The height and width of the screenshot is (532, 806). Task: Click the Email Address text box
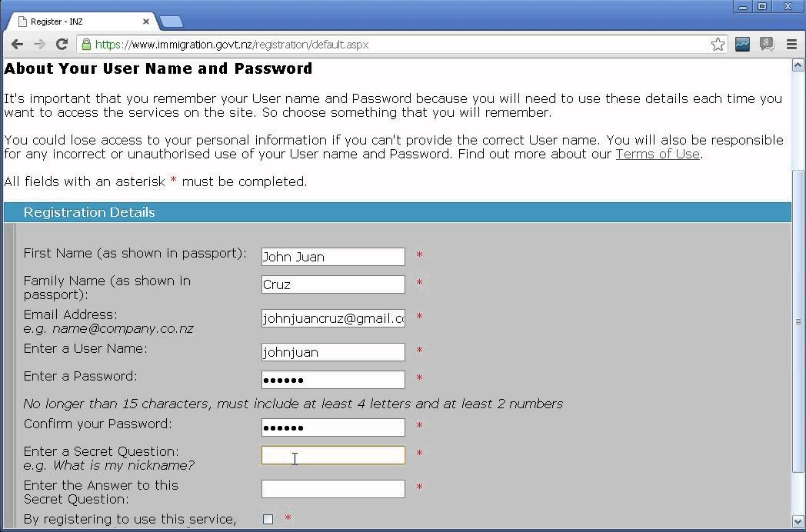coord(333,319)
